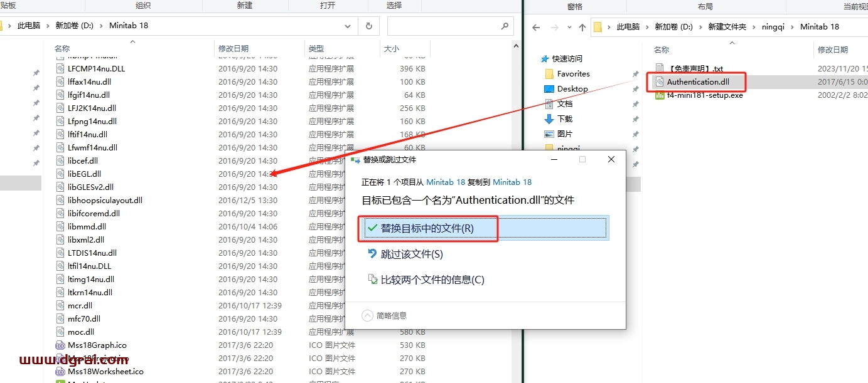The image size is (868, 383).
Task: Click 此电脑 in the right window breadcrumb
Action: coord(628,27)
